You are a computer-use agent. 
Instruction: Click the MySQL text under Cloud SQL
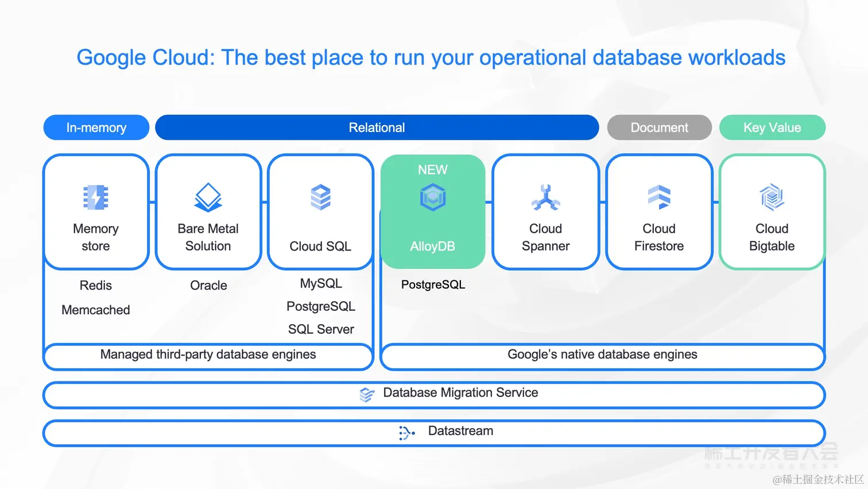click(x=321, y=284)
